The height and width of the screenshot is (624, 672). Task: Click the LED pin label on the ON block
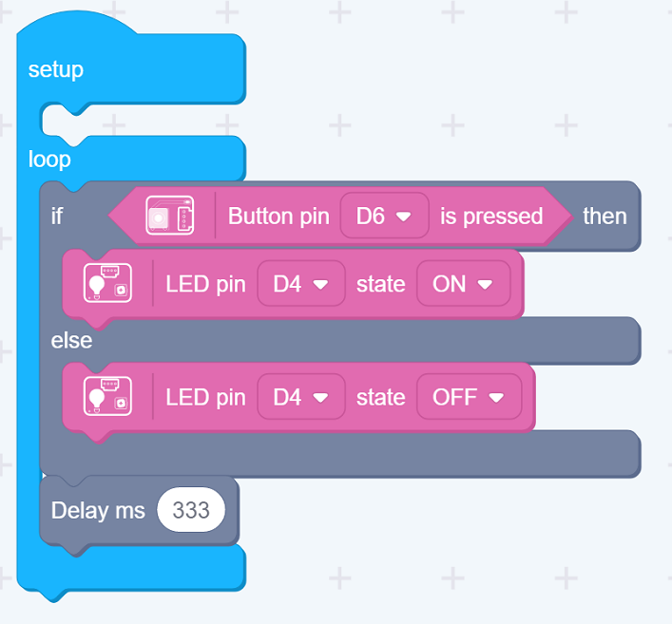click(x=205, y=284)
